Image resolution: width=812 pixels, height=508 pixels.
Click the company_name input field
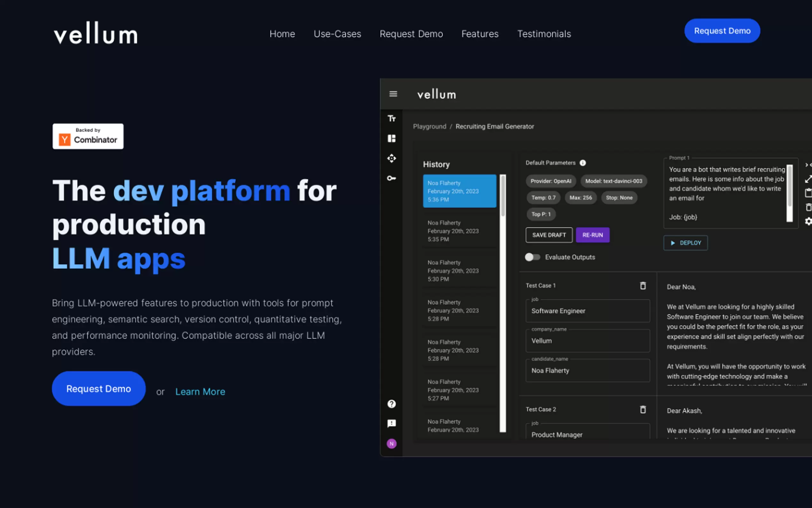tap(588, 341)
